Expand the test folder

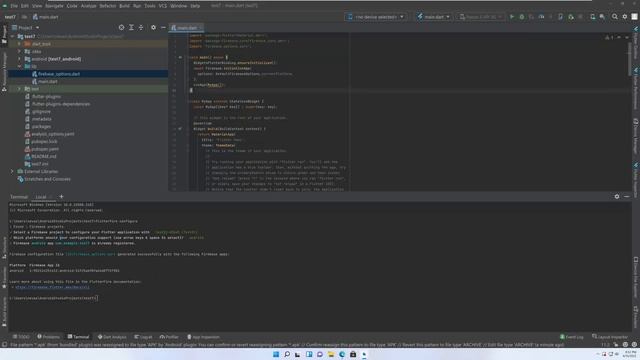tap(19, 89)
